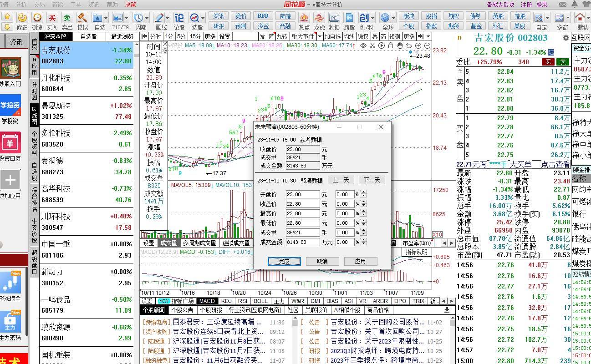Expand the 自选 dropdown arrow in toolbar
591x364 pixels.
(106, 18)
